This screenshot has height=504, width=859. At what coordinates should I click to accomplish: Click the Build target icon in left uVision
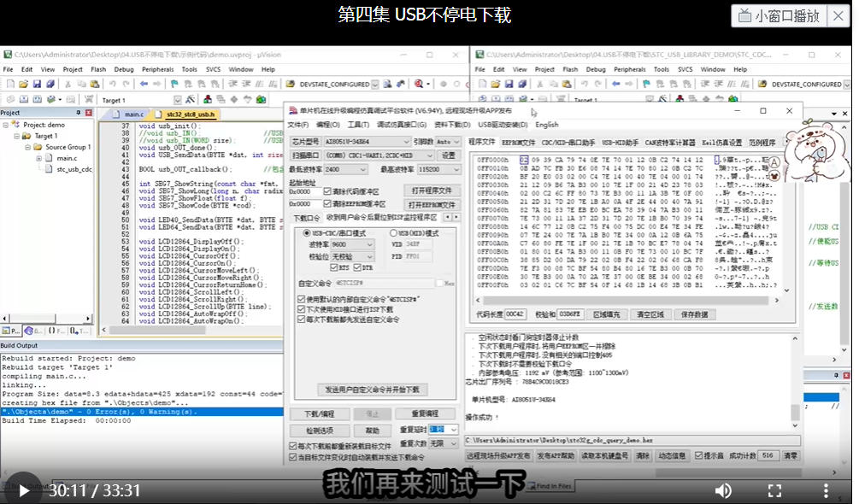pyautogui.click(x=24, y=99)
